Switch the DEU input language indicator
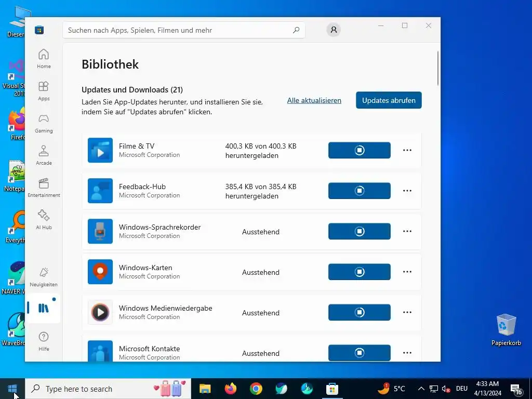The height and width of the screenshot is (399, 532). click(x=462, y=389)
